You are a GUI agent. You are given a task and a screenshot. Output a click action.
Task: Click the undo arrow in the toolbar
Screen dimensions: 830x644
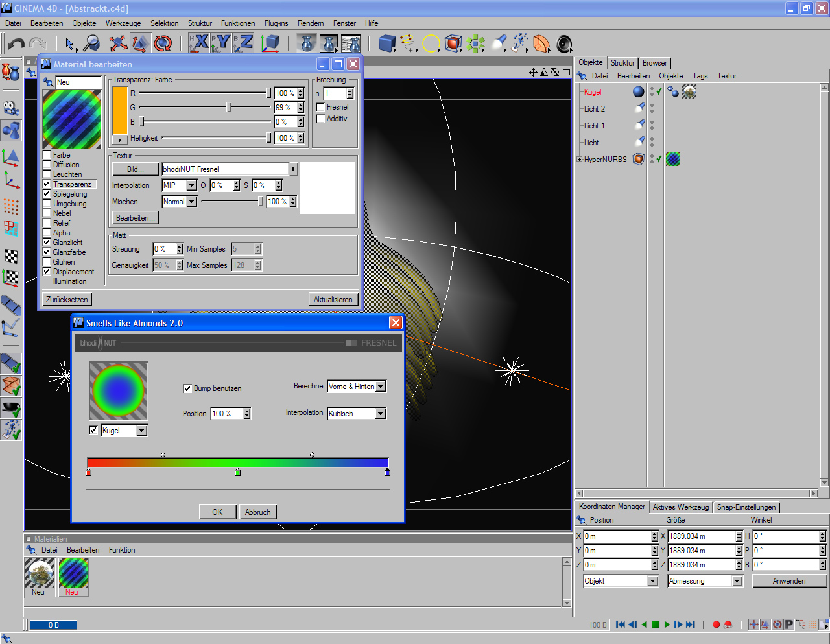tap(16, 43)
